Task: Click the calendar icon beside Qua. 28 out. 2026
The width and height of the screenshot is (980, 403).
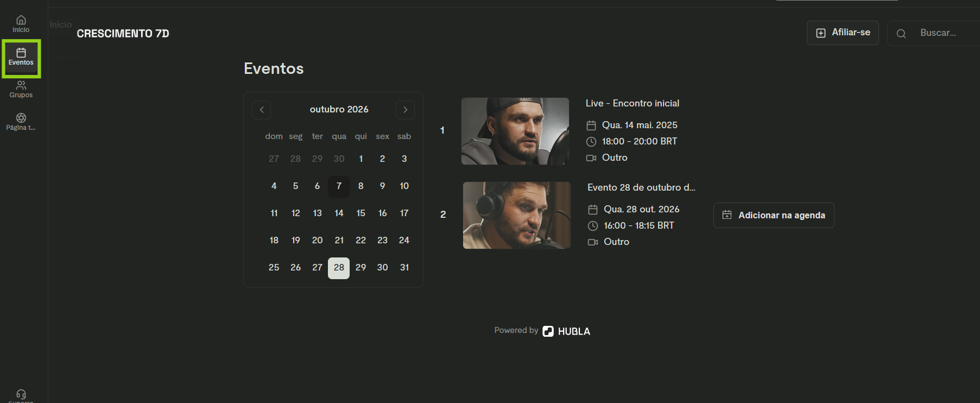Action: 593,210
